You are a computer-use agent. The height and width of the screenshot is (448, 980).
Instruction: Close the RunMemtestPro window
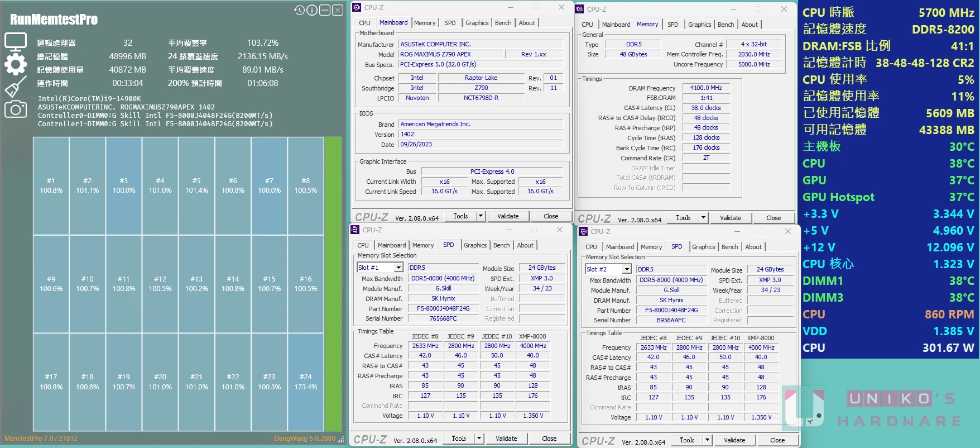[338, 10]
